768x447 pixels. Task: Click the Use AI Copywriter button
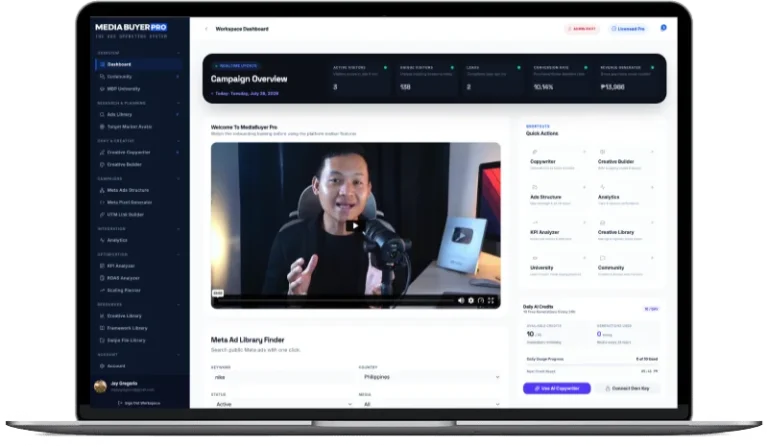click(x=556, y=388)
